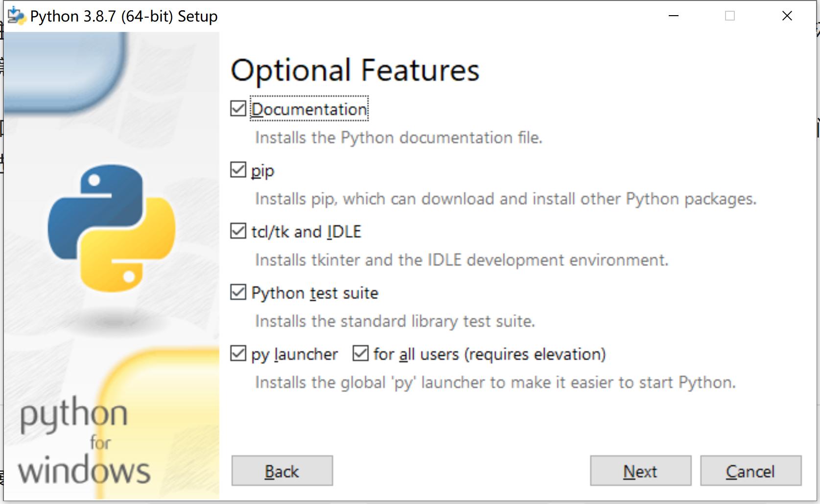Screen dimensions: 820x504
Task: Toggle 'for all users (requires elevation)'
Action: [x=361, y=354]
